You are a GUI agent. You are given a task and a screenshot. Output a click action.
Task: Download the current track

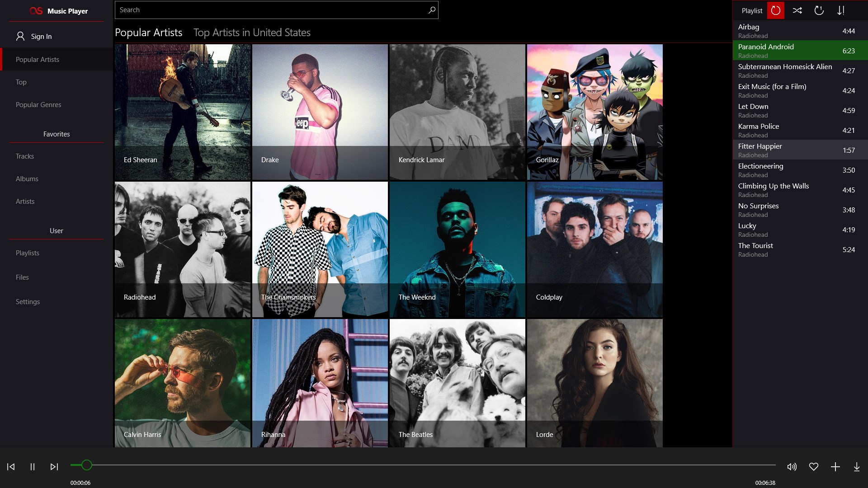(857, 467)
